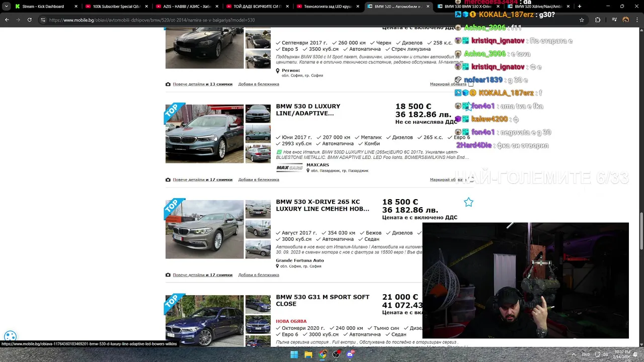Switch to BMW 530 X-Drive tab
This screenshot has width=644, height=362.
click(468, 6)
